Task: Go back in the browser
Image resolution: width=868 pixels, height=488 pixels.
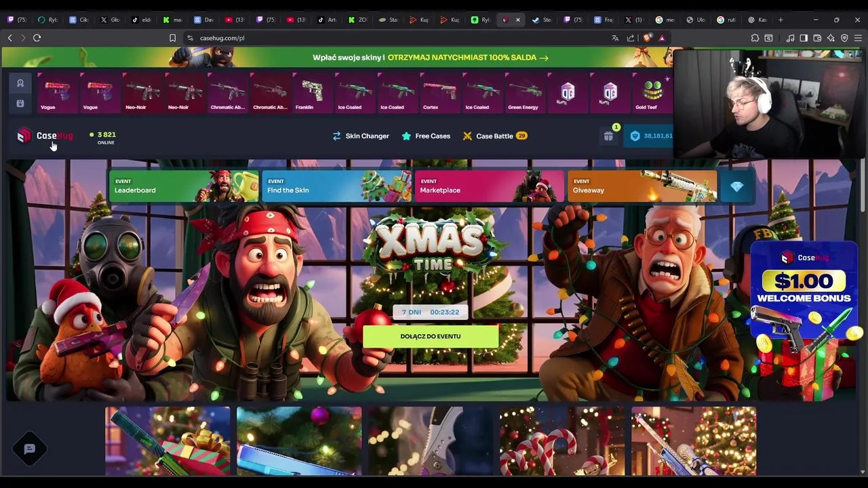Action: tap(9, 38)
